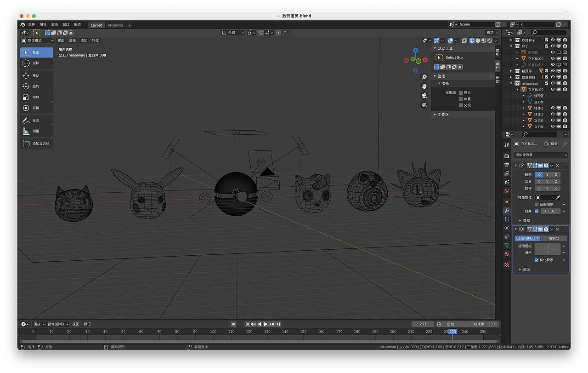
Task: Click the Add Cube (添加立方体) tool
Action: coord(37,143)
